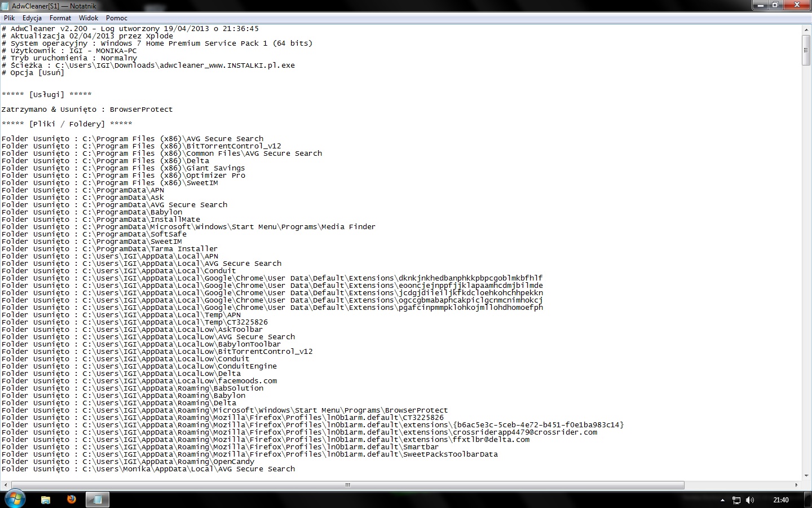812x508 pixels.
Task: Click the 'Optimizer Pro' folder line
Action: point(123,176)
